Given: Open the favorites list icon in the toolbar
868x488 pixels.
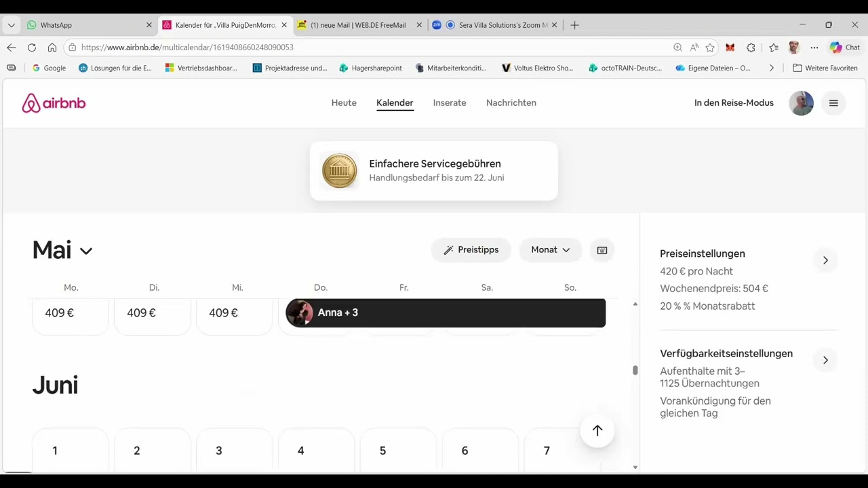Looking at the screenshot, I should [774, 47].
